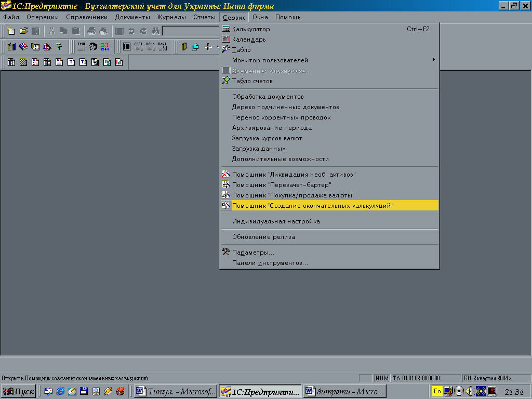Screen dimensions: 532x399
Task: Select Обновление релиза
Action: pyautogui.click(x=329, y=237)
